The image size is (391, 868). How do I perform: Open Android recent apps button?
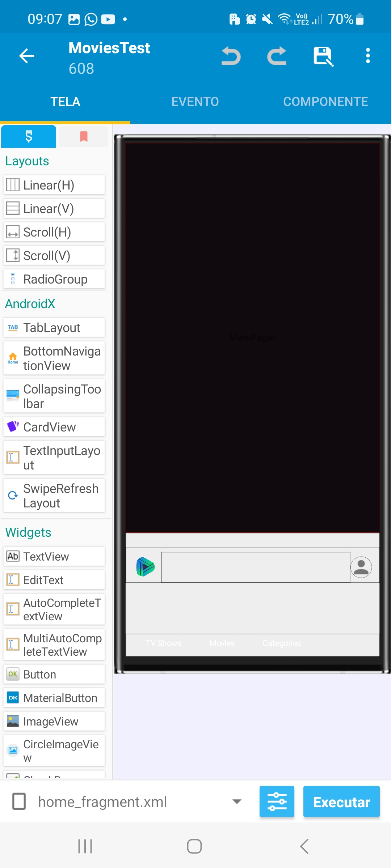click(85, 846)
